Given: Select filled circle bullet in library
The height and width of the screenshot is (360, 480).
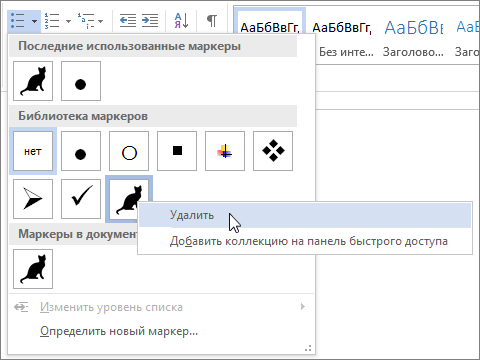Looking at the screenshot, I should [81, 151].
